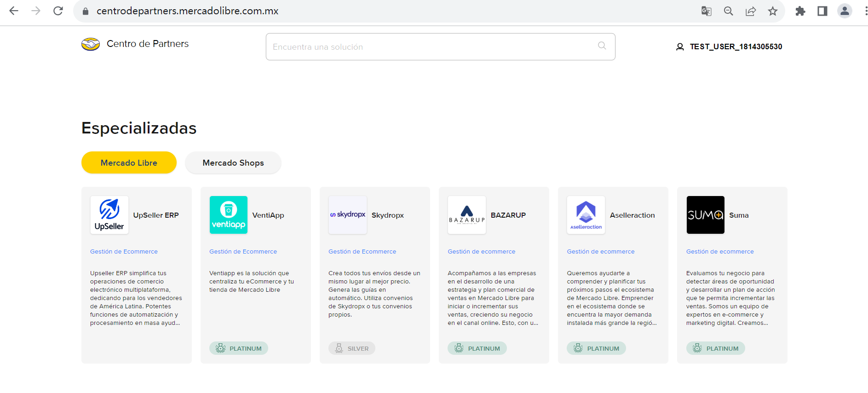Click the user silhouette icon
This screenshot has width=868, height=393.
tap(680, 47)
